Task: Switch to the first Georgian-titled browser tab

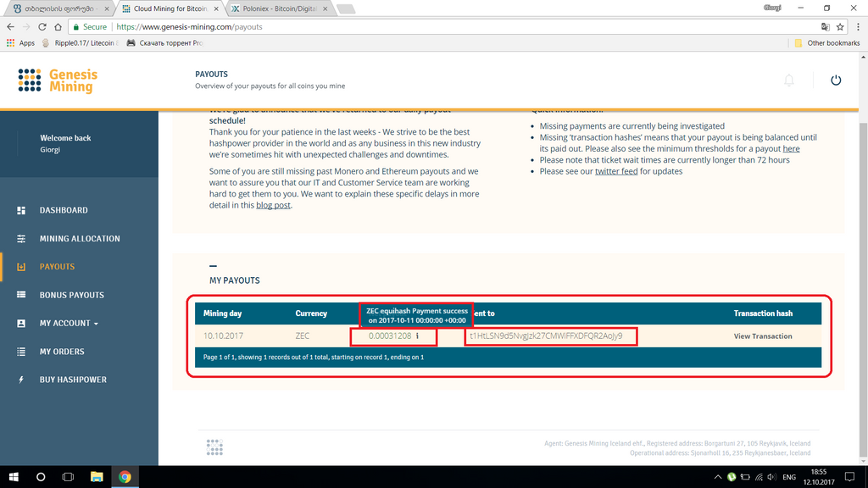Action: (59, 8)
